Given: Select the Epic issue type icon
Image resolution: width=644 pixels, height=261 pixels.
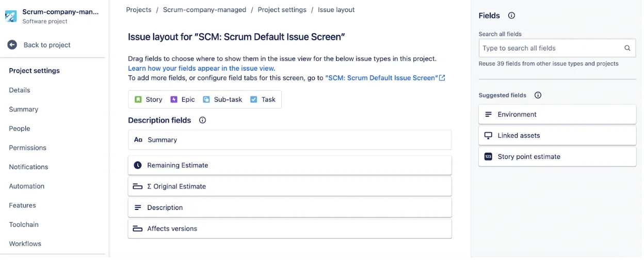Looking at the screenshot, I should click(174, 100).
